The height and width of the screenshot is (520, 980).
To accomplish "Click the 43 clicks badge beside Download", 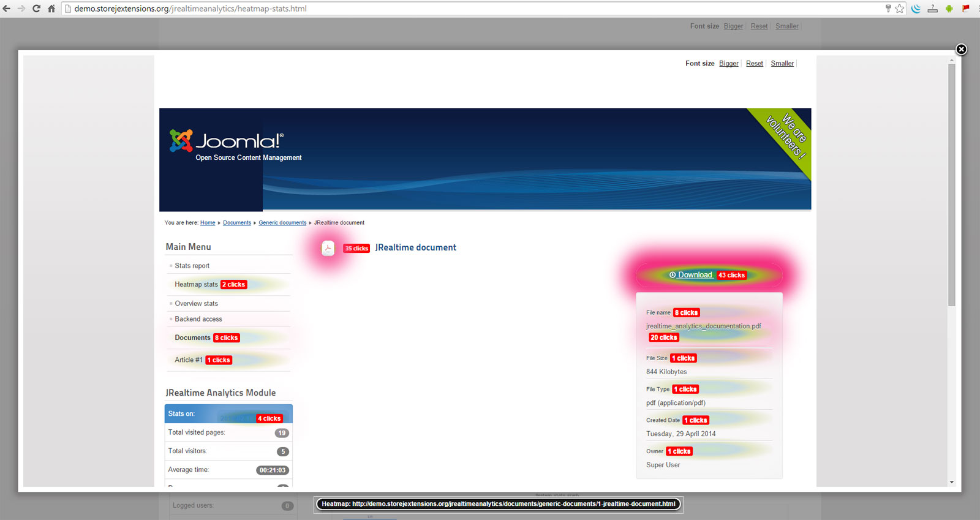I will pos(732,275).
